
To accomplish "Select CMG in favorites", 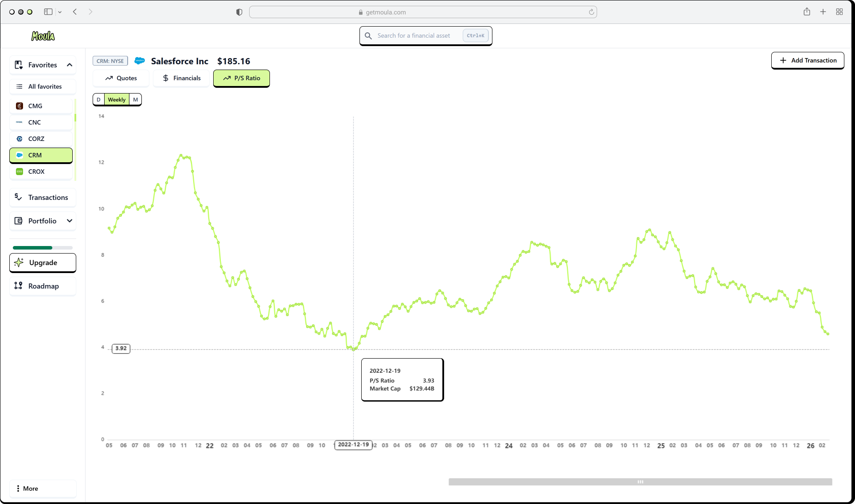I will point(41,106).
